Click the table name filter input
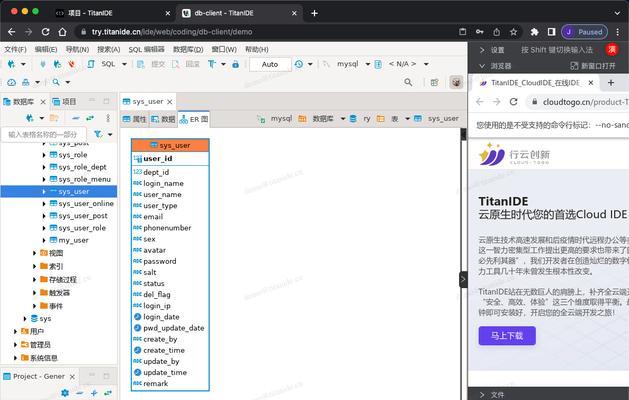 pos(43,134)
